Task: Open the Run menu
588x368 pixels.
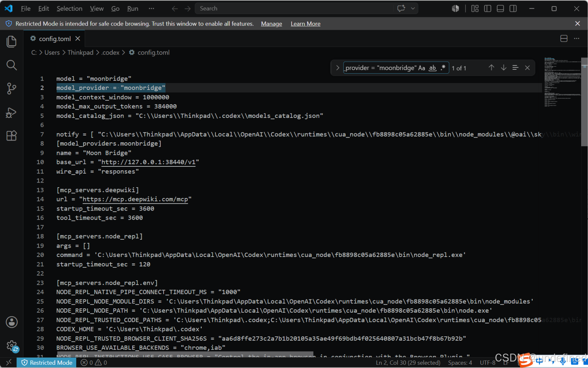Action: (133, 9)
